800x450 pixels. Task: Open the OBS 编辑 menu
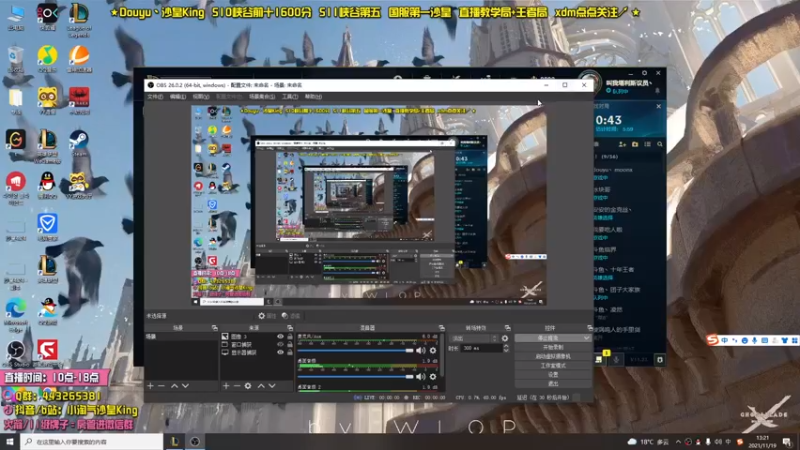[x=178, y=96]
